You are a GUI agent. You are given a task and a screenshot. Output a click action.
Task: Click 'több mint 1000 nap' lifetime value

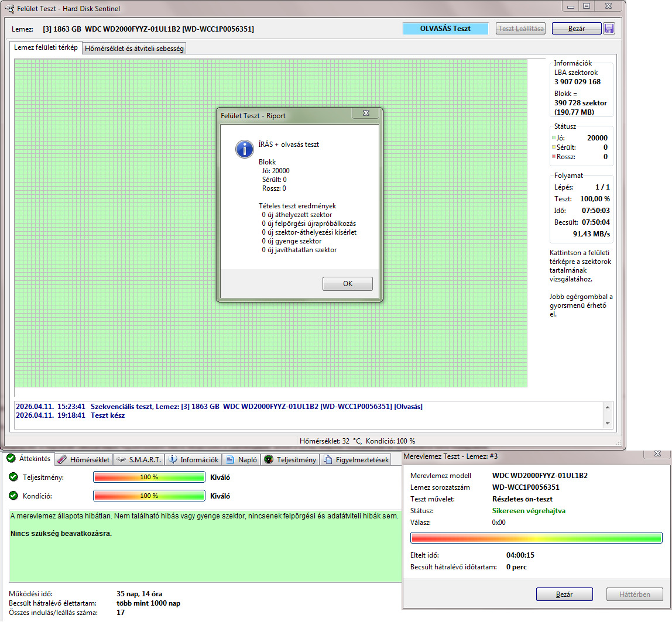pos(148,603)
